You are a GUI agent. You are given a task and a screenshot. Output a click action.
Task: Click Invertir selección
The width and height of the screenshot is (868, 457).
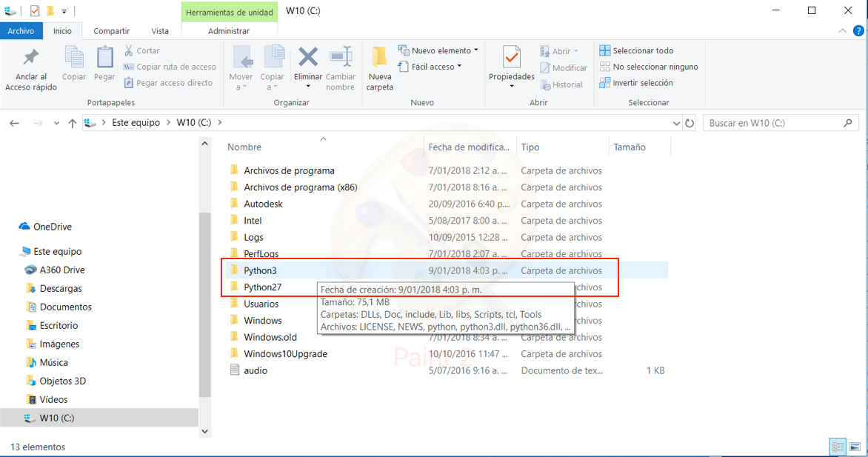pos(636,82)
